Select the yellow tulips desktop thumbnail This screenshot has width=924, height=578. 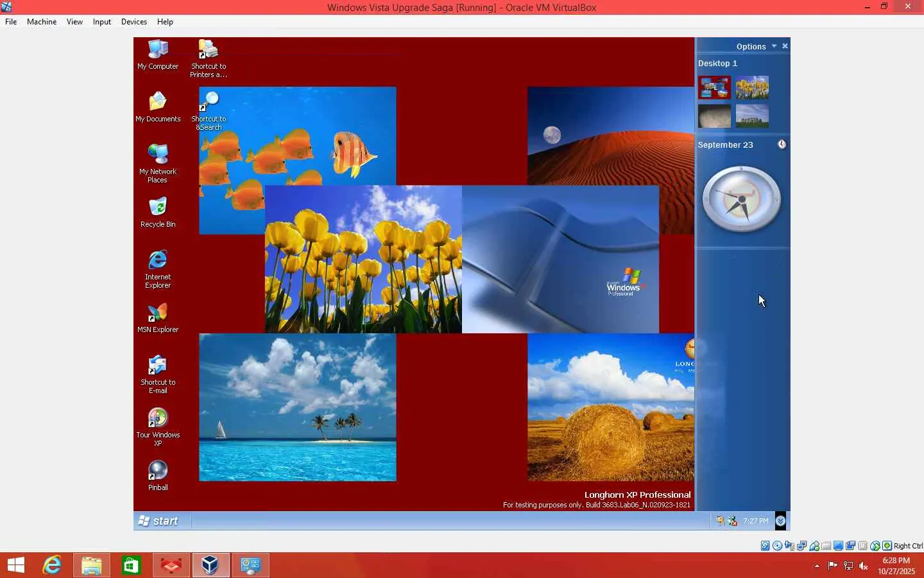tap(752, 87)
